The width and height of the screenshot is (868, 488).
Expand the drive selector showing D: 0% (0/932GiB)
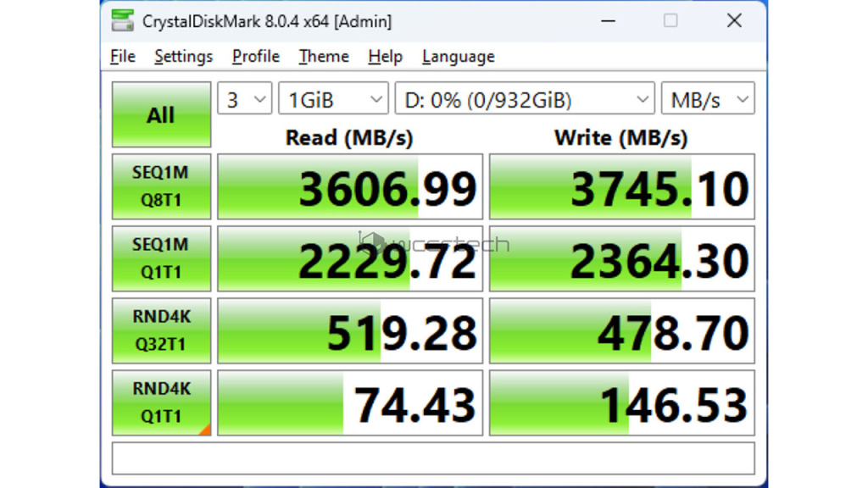[525, 98]
